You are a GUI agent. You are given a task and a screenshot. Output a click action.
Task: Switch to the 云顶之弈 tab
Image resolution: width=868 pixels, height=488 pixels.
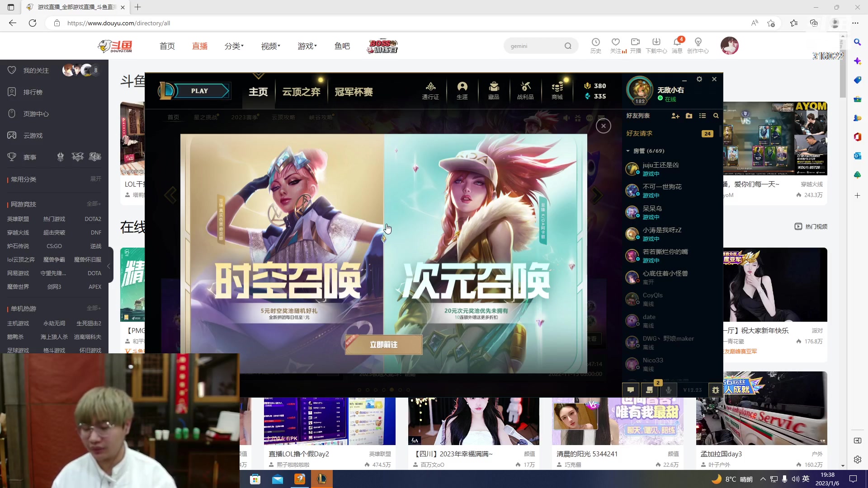tap(301, 92)
